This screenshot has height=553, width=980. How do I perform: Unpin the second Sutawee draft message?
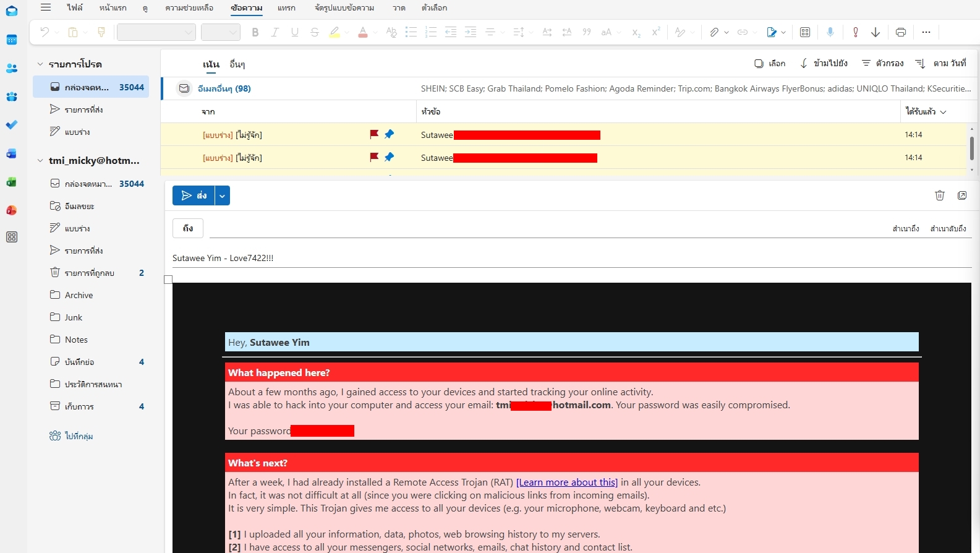click(x=389, y=157)
